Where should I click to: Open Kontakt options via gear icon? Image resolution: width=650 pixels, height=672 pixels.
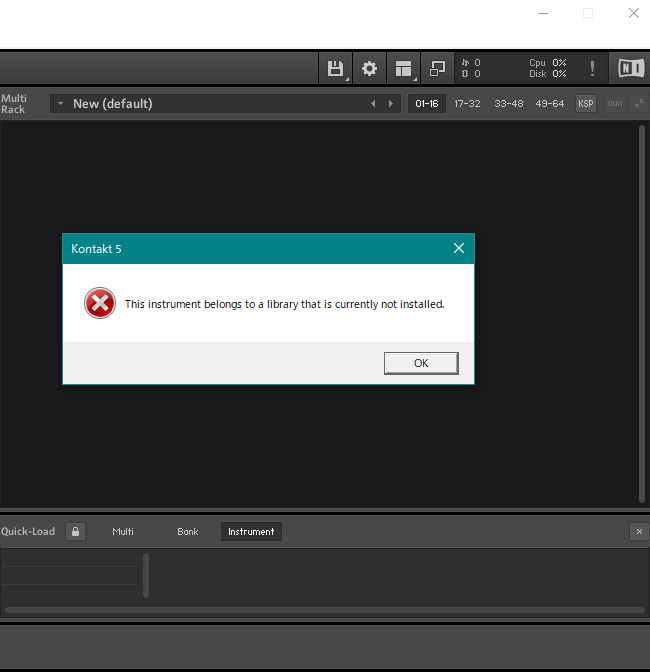point(369,69)
